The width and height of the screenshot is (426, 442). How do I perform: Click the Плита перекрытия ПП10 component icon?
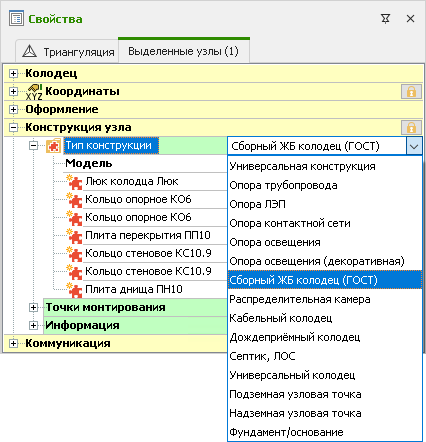(74, 236)
